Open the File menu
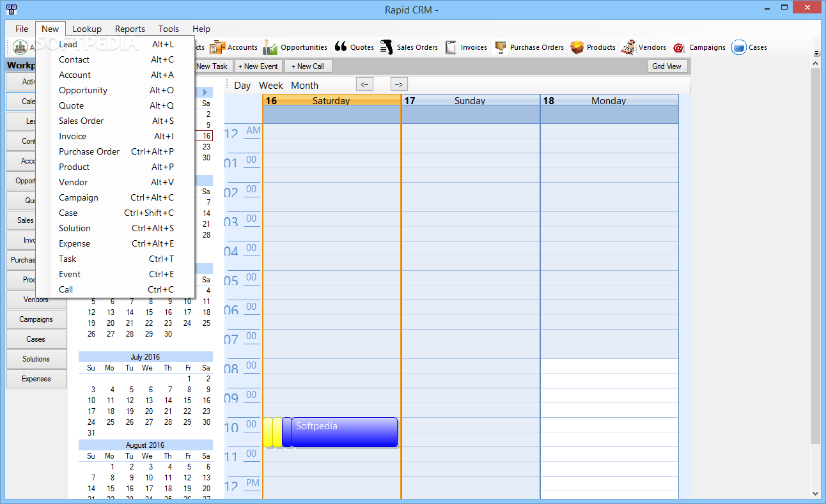Image resolution: width=826 pixels, height=504 pixels. click(x=22, y=29)
